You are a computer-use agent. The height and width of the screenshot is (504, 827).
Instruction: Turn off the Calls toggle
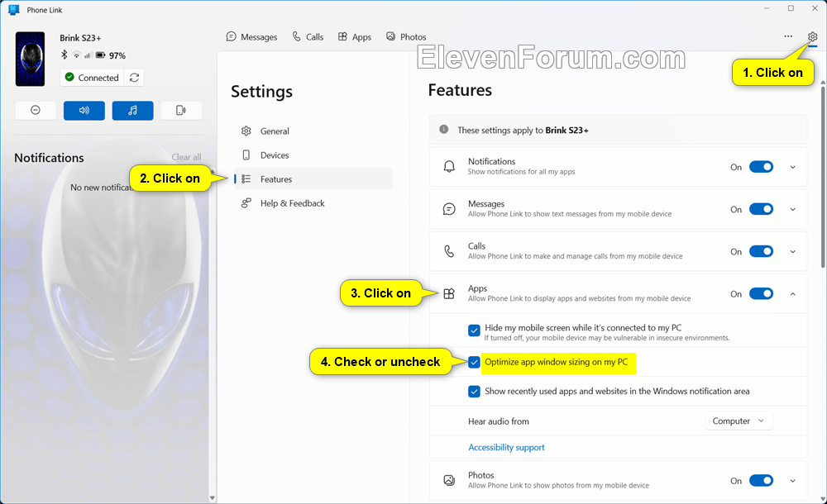[x=761, y=251]
